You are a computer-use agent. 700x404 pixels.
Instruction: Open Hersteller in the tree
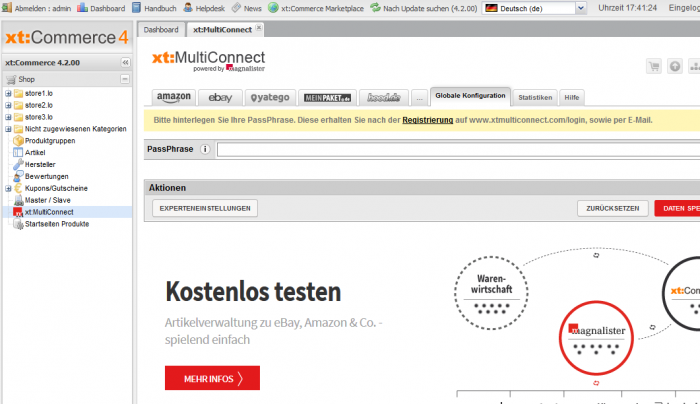pyautogui.click(x=34, y=164)
